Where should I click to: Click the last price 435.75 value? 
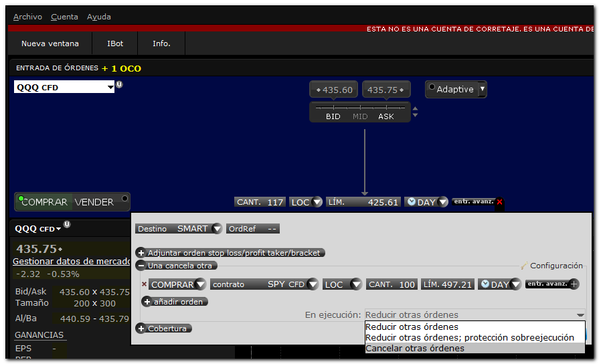[39, 249]
